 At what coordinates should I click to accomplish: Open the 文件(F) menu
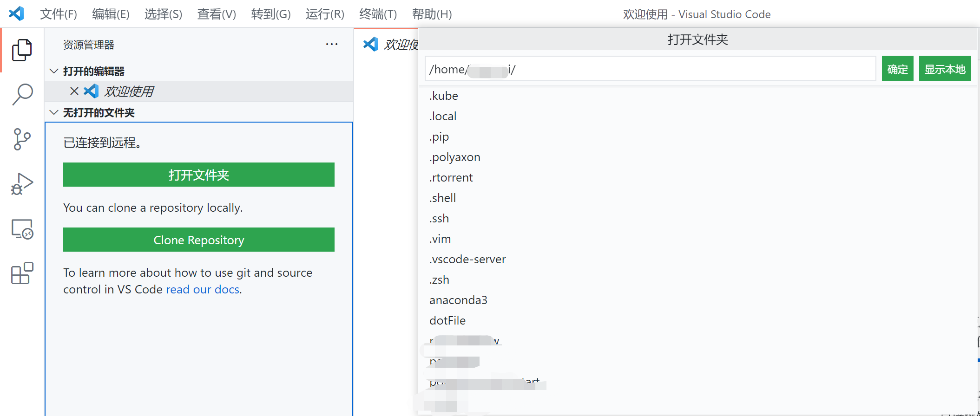pyautogui.click(x=59, y=14)
